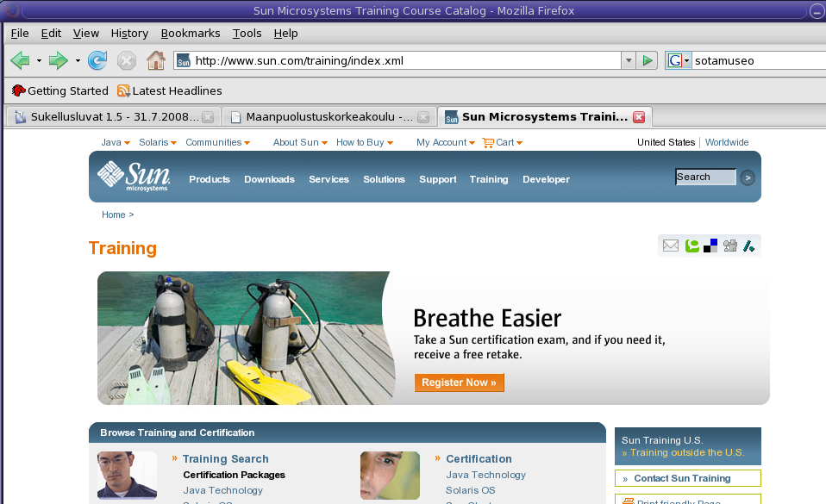The height and width of the screenshot is (504, 826).
Task: Open the Training Search link
Action: (225, 459)
